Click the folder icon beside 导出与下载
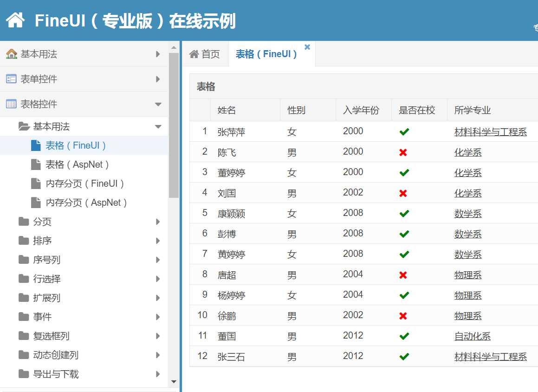Viewport: 538px width, 392px height. pyautogui.click(x=24, y=373)
